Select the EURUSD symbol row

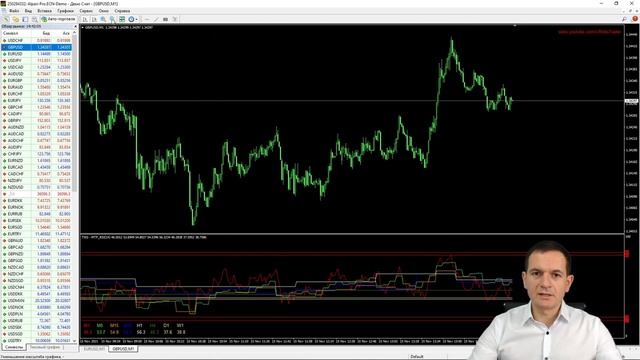37,54
